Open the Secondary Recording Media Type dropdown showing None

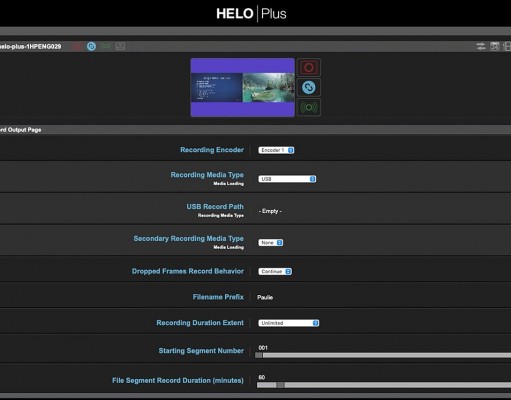[x=271, y=243]
